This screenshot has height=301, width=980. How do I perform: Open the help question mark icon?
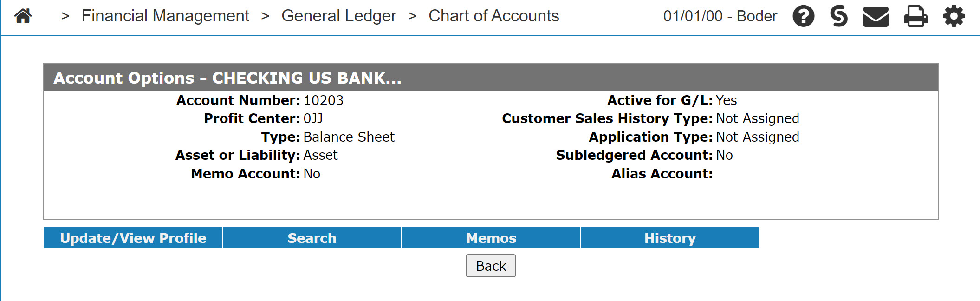pos(803,16)
